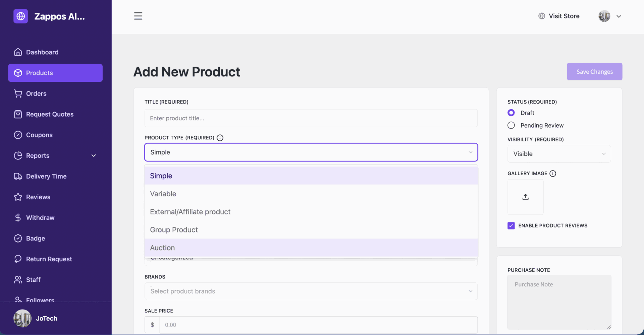Choose Auction from product type list
Screen dimensions: 644x335
[311, 248]
